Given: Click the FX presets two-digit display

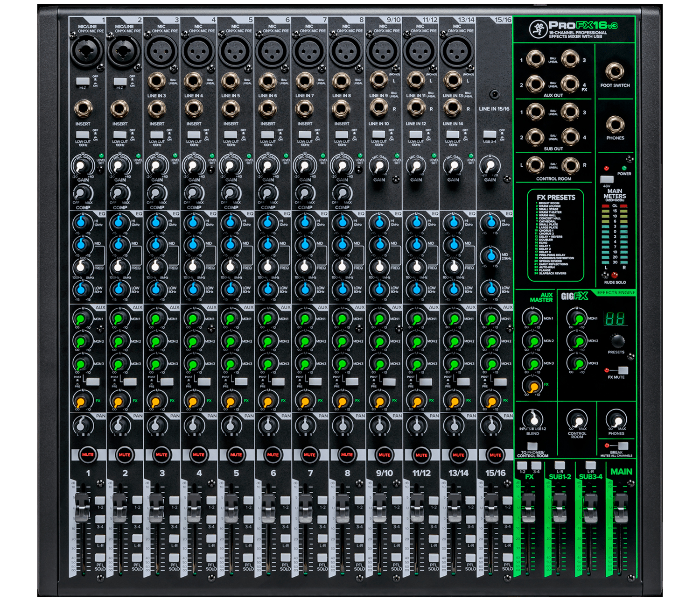Looking at the screenshot, I should [614, 319].
